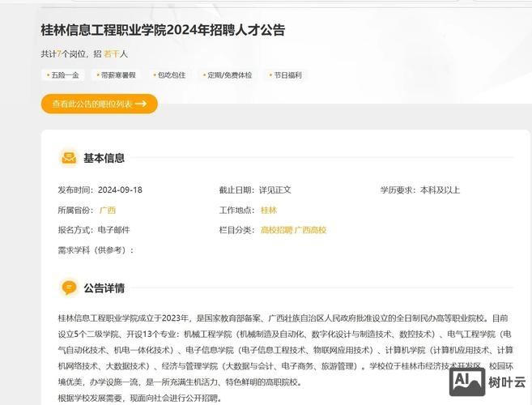Click the 广西 province link

pos(108,210)
